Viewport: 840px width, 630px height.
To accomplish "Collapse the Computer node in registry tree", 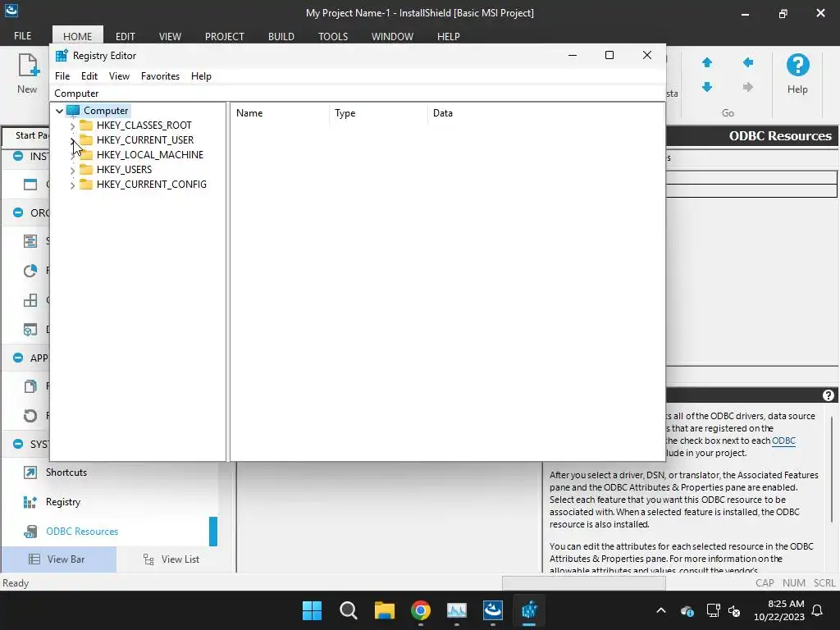I will pyautogui.click(x=59, y=111).
